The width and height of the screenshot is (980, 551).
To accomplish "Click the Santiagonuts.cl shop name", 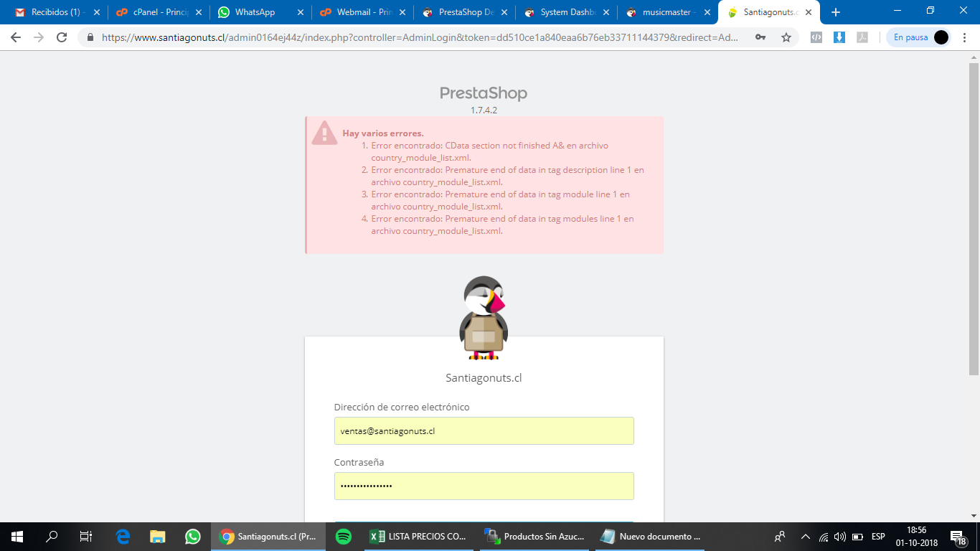I will pos(484,377).
